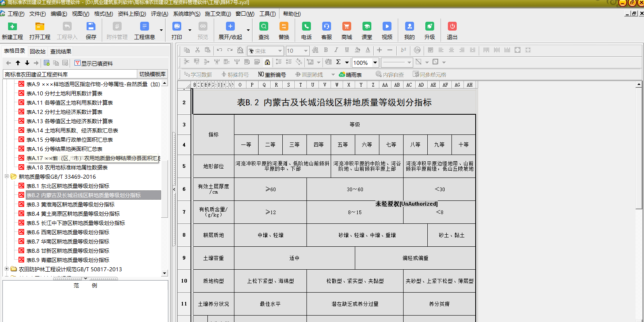This screenshot has height=322, width=644.
Task: Switch to the 回收站 tab
Action: tap(37, 51)
